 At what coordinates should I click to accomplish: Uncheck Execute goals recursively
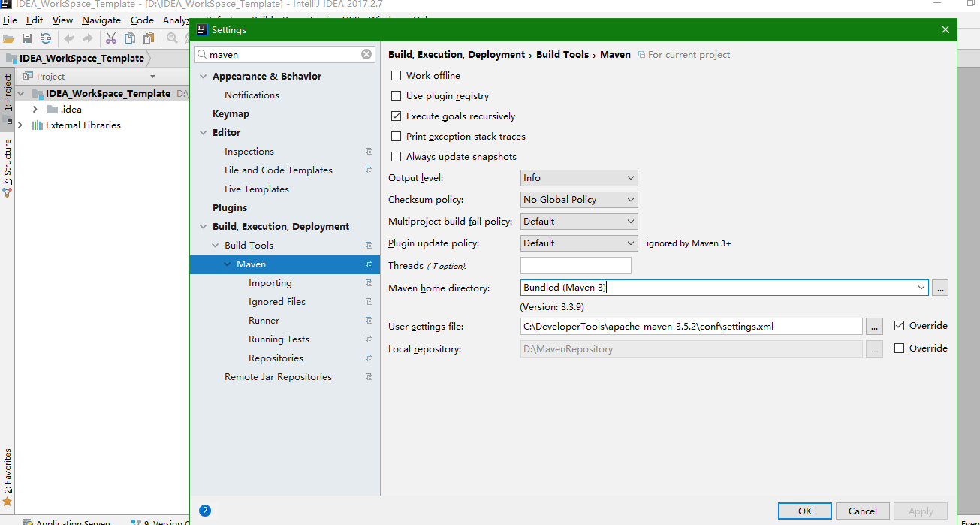397,116
